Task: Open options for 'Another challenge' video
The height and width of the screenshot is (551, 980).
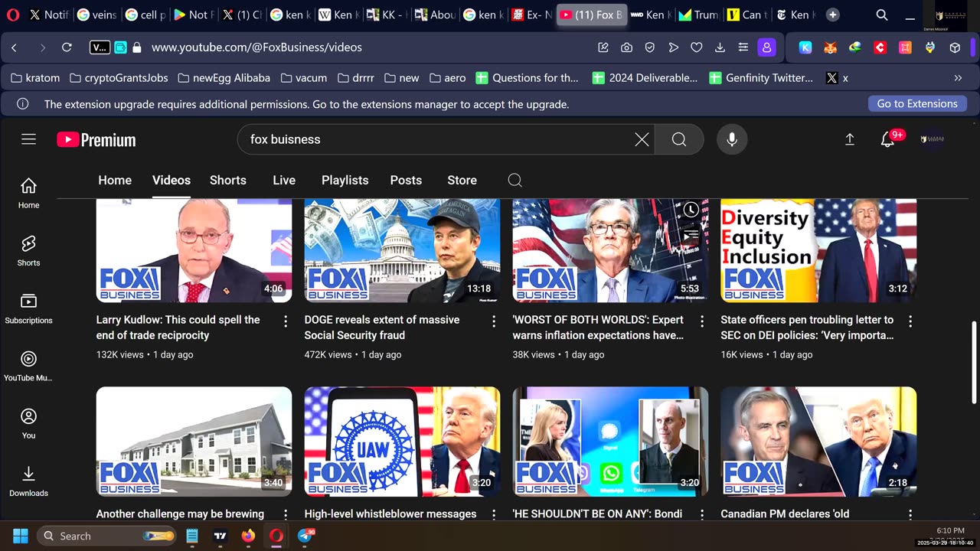Action: pyautogui.click(x=286, y=515)
